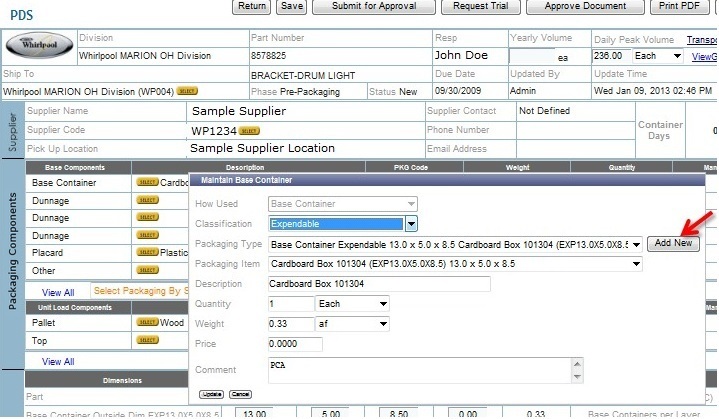Click SELECT icon in Base Container row

coord(147,182)
